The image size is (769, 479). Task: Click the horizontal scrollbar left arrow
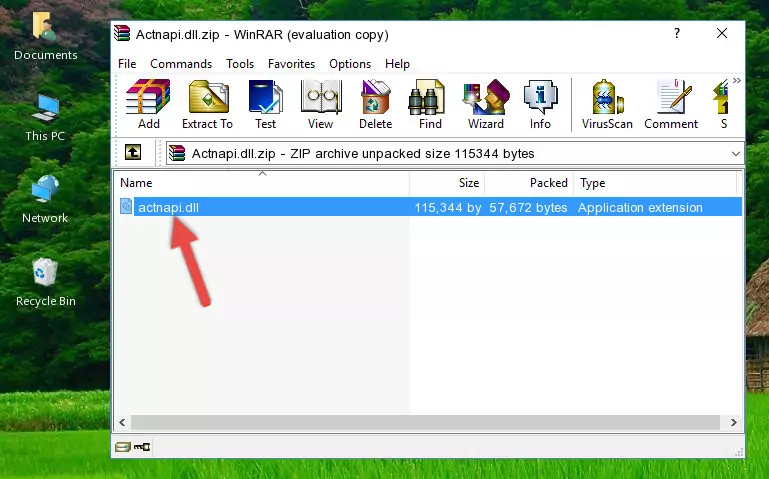pyautogui.click(x=122, y=422)
